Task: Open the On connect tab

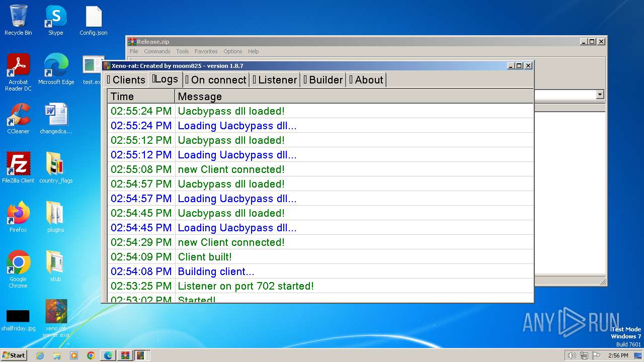Action: tap(216, 79)
